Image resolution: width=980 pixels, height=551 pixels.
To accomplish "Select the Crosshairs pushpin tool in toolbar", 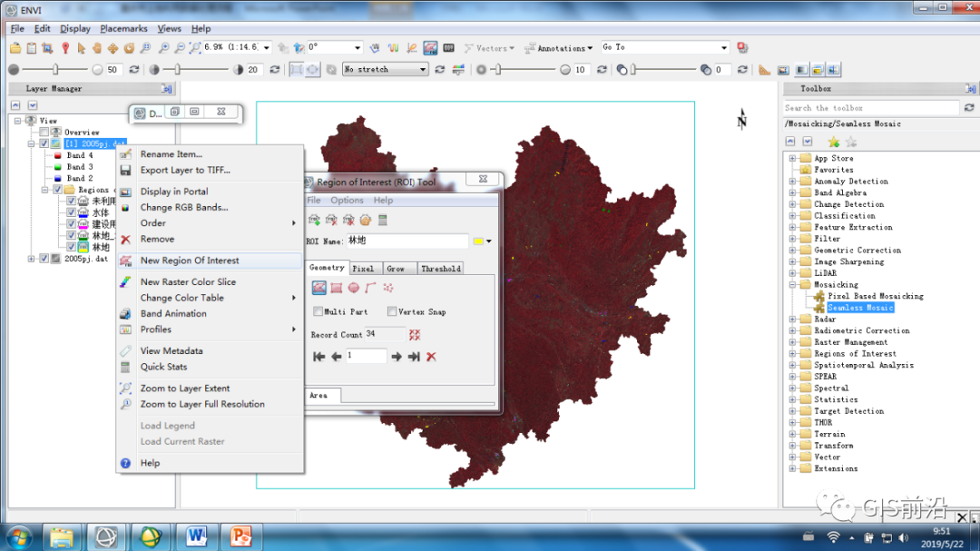I will [x=64, y=48].
